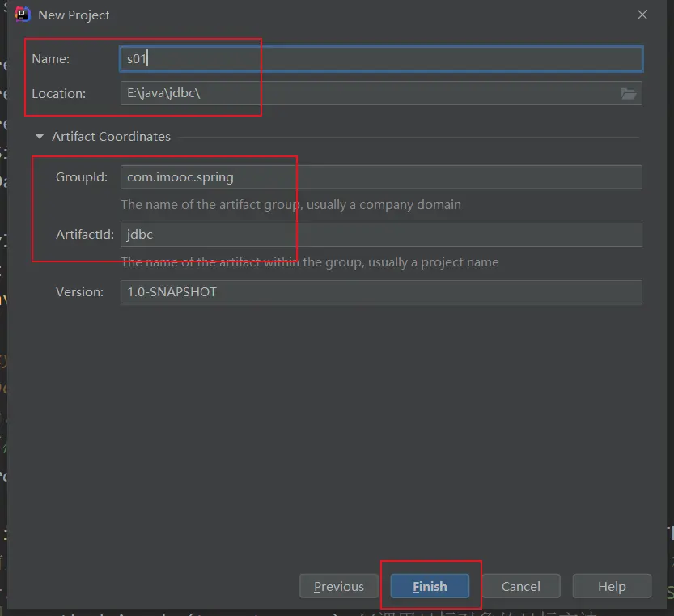674x616 pixels.
Task: Click the Version field 1.0-SNAPSHOT
Action: (x=381, y=292)
